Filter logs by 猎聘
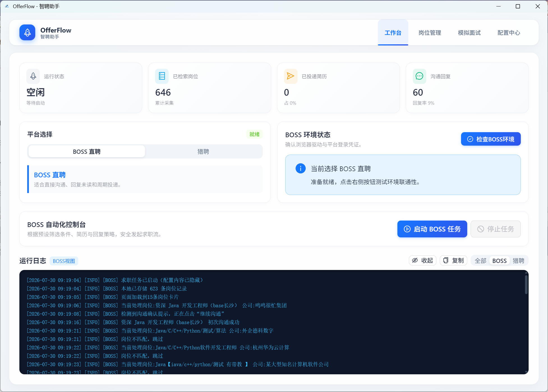 [519, 261]
